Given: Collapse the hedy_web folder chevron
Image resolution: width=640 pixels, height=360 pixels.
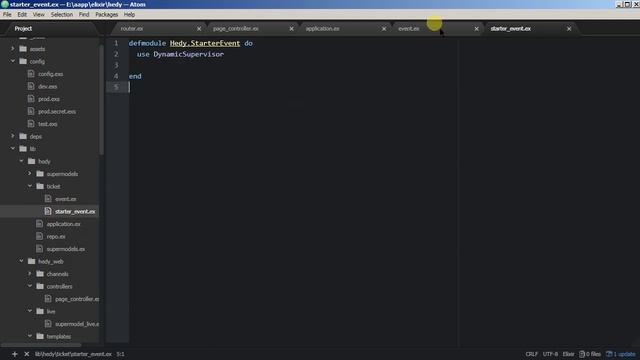Looking at the screenshot, I should click(21, 261).
